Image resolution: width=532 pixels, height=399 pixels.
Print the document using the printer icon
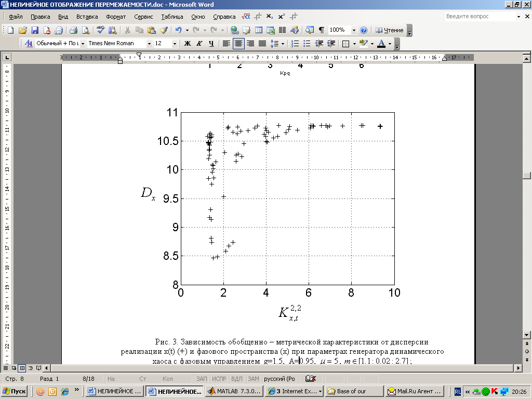pos(74,30)
